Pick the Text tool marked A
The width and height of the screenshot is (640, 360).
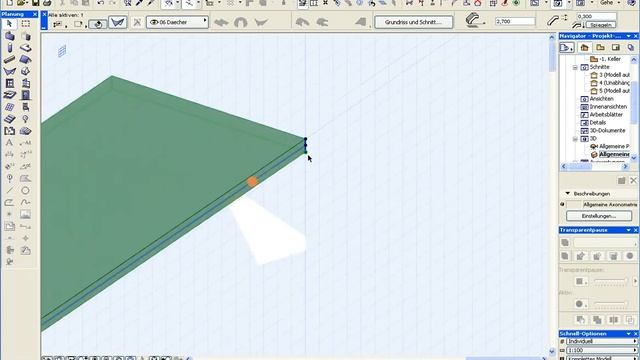9,143
